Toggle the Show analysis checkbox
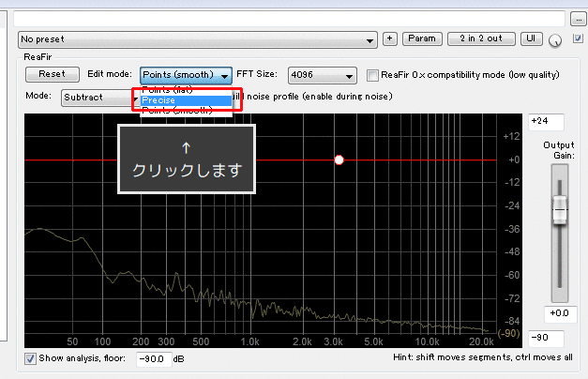Image resolution: width=588 pixels, height=379 pixels. point(31,358)
